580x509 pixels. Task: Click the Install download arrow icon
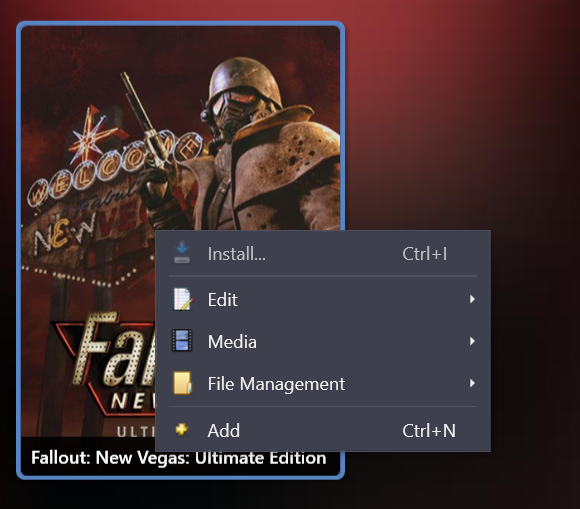click(x=182, y=253)
